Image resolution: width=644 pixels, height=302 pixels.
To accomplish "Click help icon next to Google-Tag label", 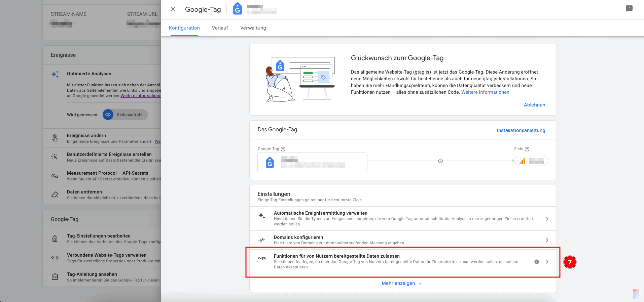I will pyautogui.click(x=283, y=149).
